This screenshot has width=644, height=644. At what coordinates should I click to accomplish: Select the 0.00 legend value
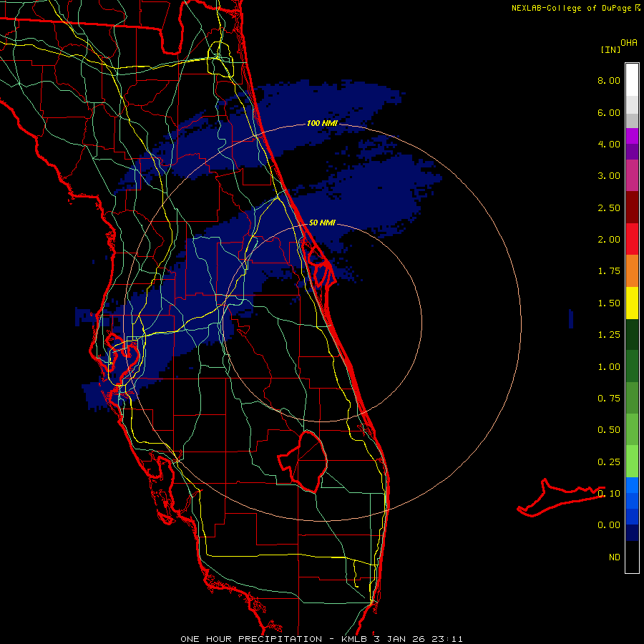click(609, 525)
